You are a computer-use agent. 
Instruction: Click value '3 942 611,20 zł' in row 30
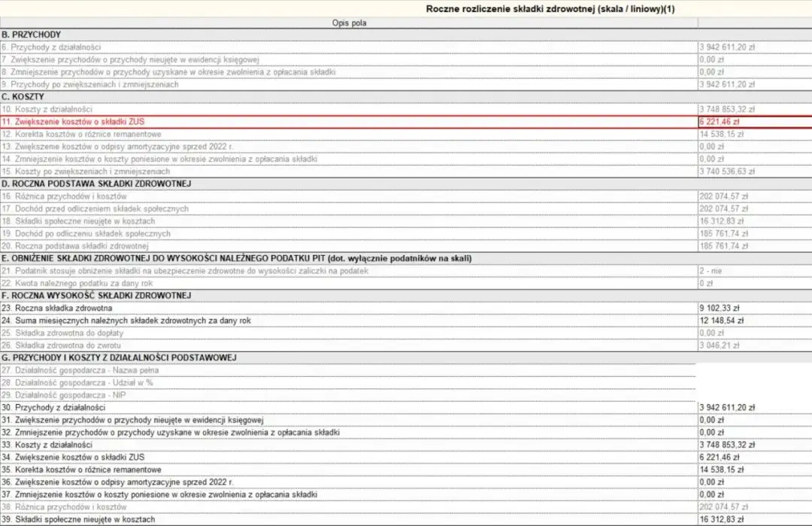727,408
